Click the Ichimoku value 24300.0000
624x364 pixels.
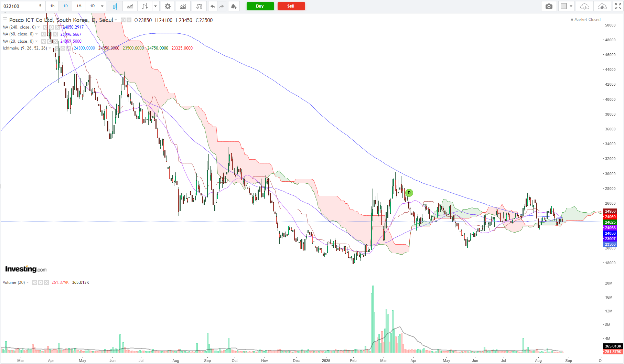84,48
